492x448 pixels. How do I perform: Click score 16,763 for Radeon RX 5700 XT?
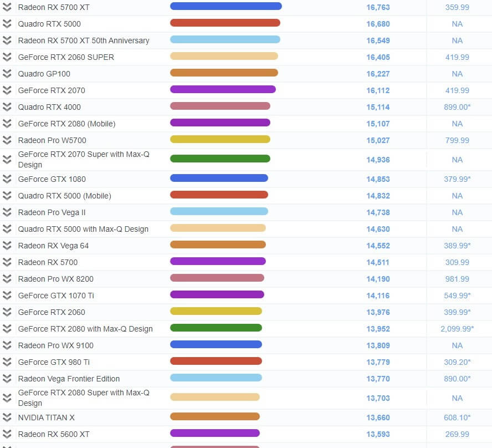tap(378, 7)
